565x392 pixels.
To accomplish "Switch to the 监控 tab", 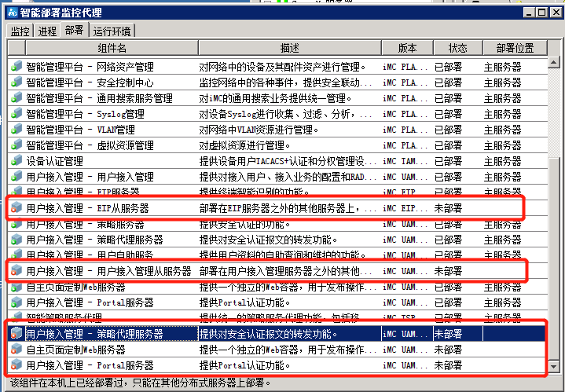I will click(20, 31).
